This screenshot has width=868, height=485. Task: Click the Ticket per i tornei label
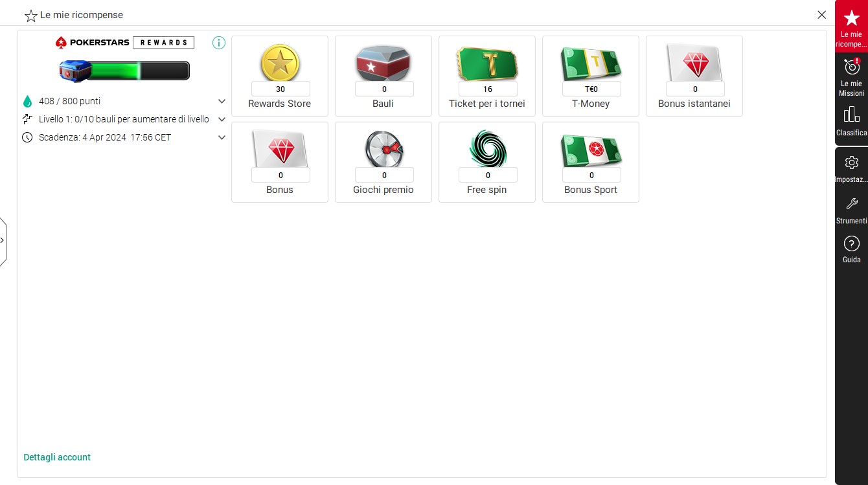point(487,104)
